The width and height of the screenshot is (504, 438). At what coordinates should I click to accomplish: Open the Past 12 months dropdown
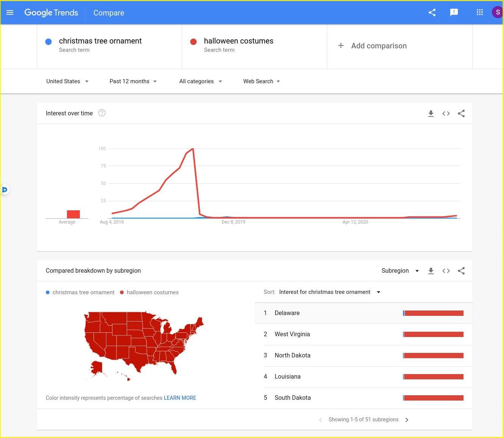click(133, 81)
